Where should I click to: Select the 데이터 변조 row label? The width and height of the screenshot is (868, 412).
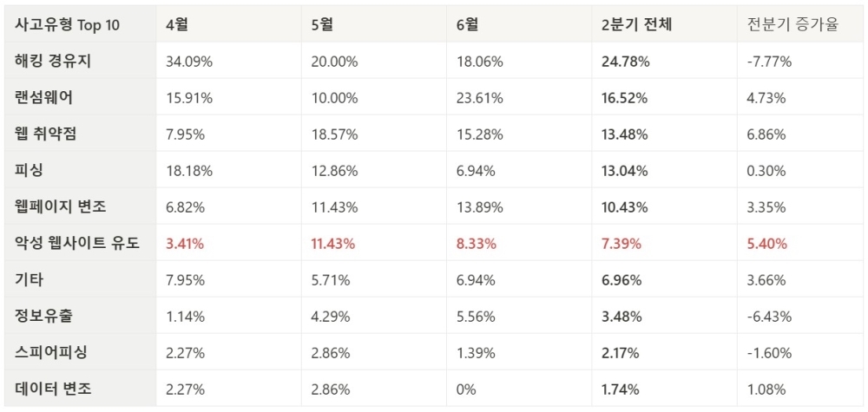pos(53,389)
